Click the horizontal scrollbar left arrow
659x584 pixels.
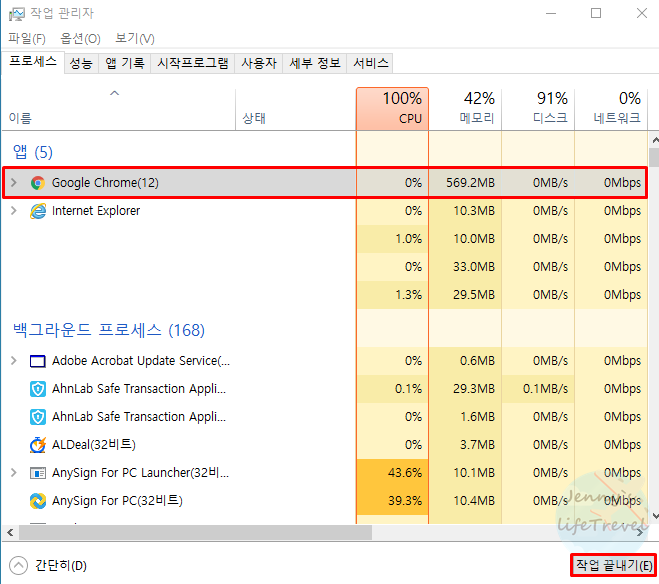coord(11,533)
